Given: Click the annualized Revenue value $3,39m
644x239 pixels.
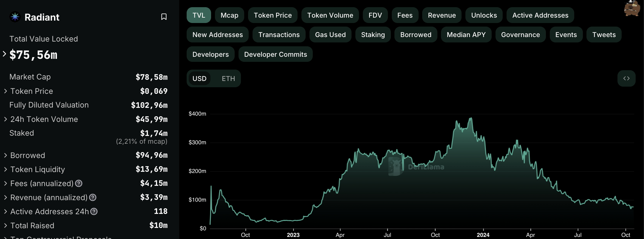Looking at the screenshot, I should (x=154, y=197).
